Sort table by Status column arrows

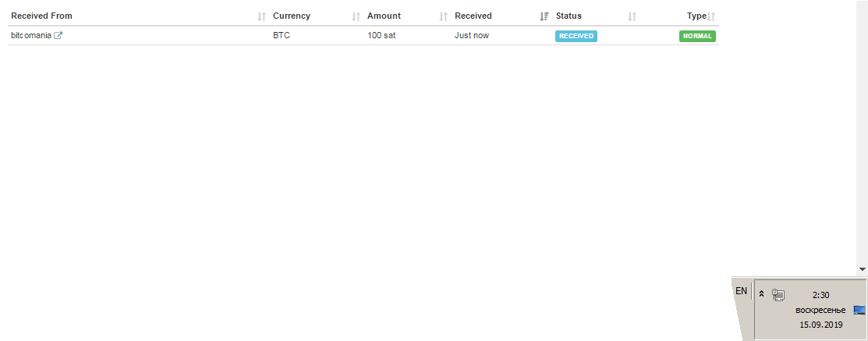632,16
